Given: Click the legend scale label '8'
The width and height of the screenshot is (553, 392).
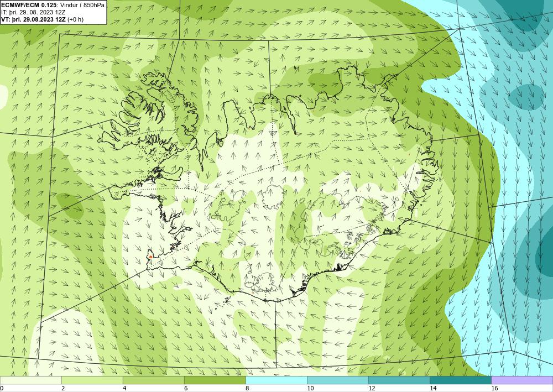Looking at the screenshot, I should click(248, 388).
